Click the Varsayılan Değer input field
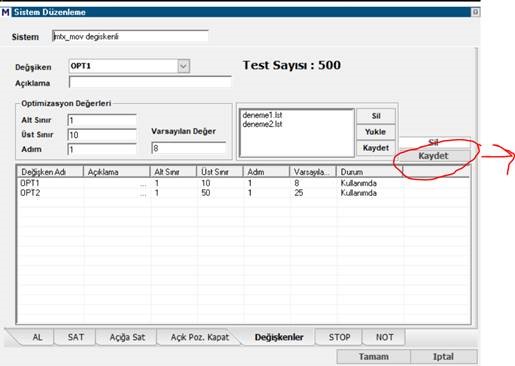This screenshot has width=515, height=366. point(189,148)
